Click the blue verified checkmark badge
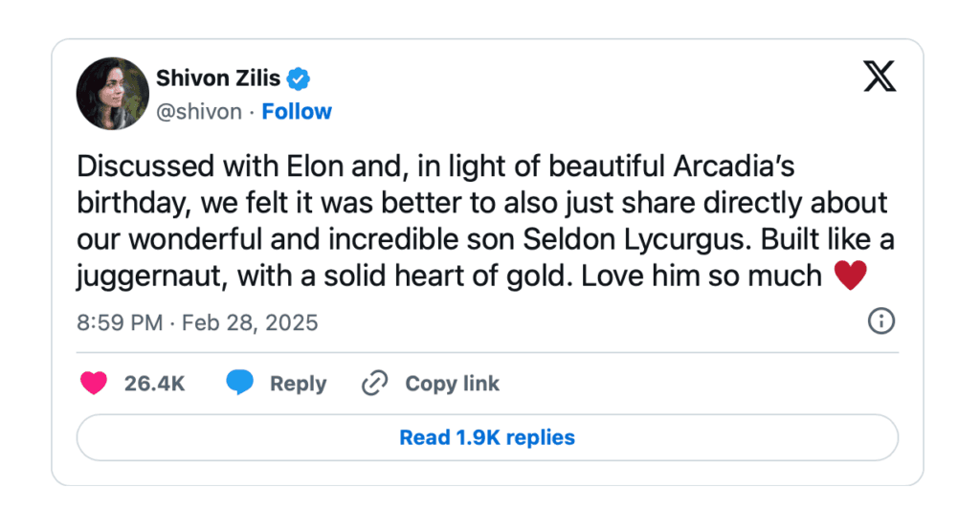The image size is (980, 532). [299, 78]
